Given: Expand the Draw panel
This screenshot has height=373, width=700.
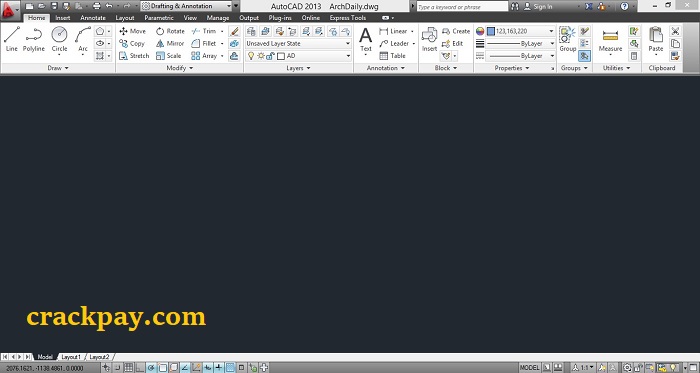Looking at the screenshot, I should click(x=58, y=68).
